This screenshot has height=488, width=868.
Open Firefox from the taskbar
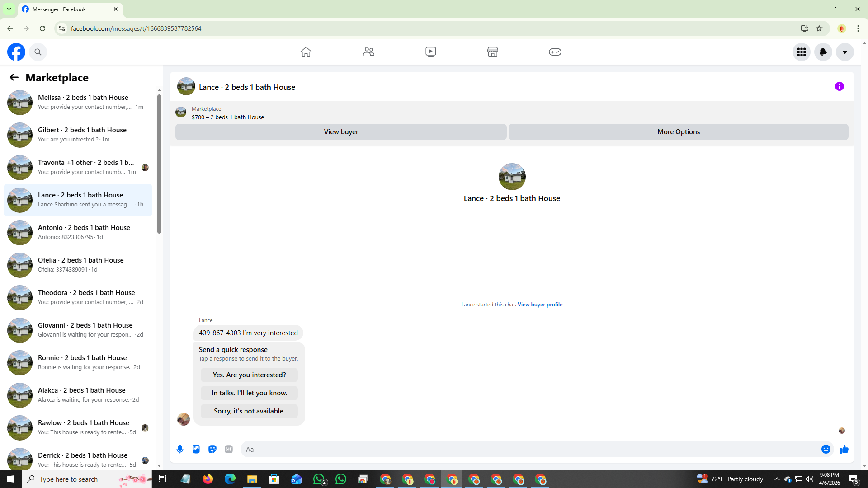point(208,479)
